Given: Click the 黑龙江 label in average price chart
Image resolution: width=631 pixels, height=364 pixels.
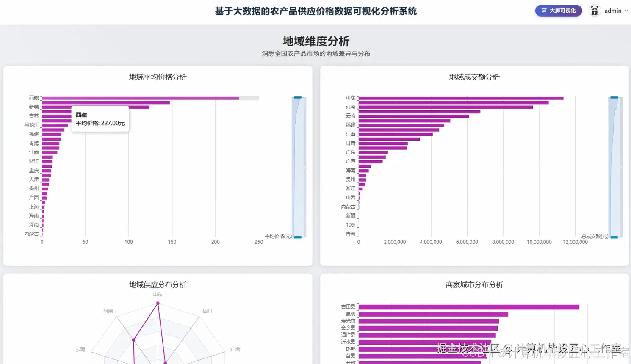Looking at the screenshot, I should 31,125.
